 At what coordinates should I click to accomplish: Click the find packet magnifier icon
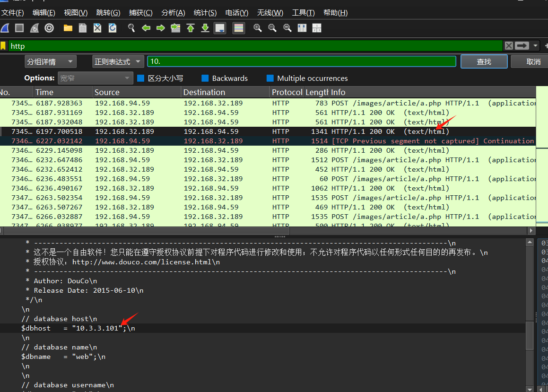[131, 28]
